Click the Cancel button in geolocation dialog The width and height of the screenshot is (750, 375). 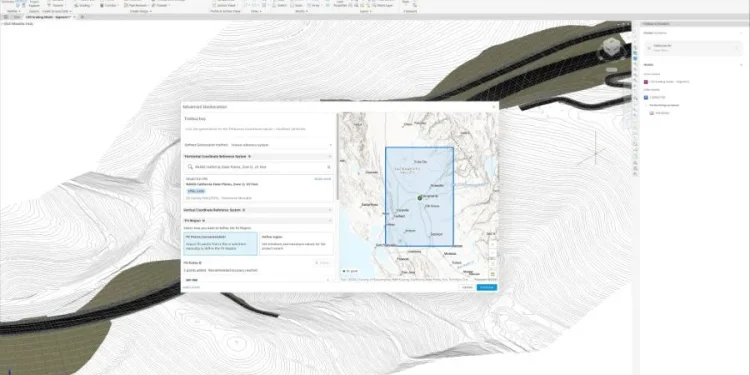[467, 287]
